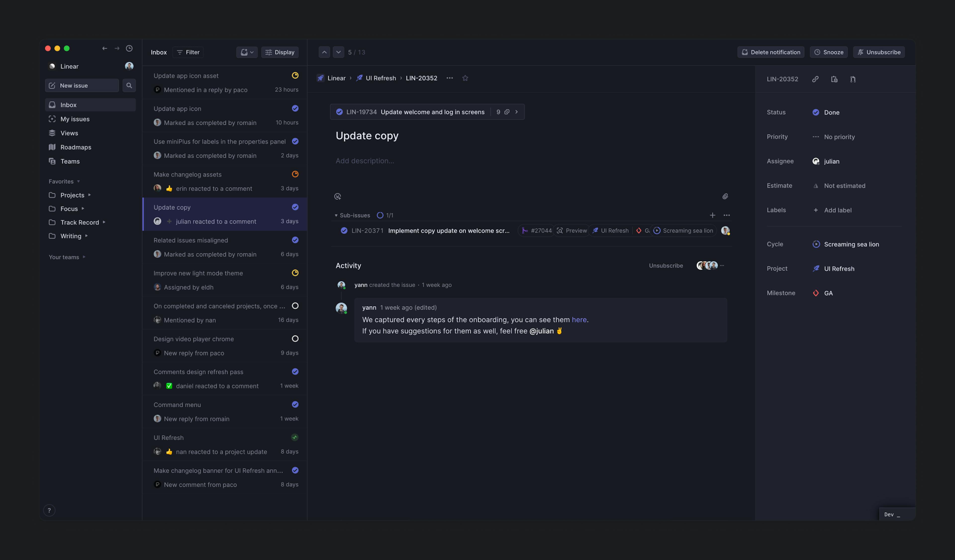Expand Track Record folder
955x560 pixels.
[104, 222]
